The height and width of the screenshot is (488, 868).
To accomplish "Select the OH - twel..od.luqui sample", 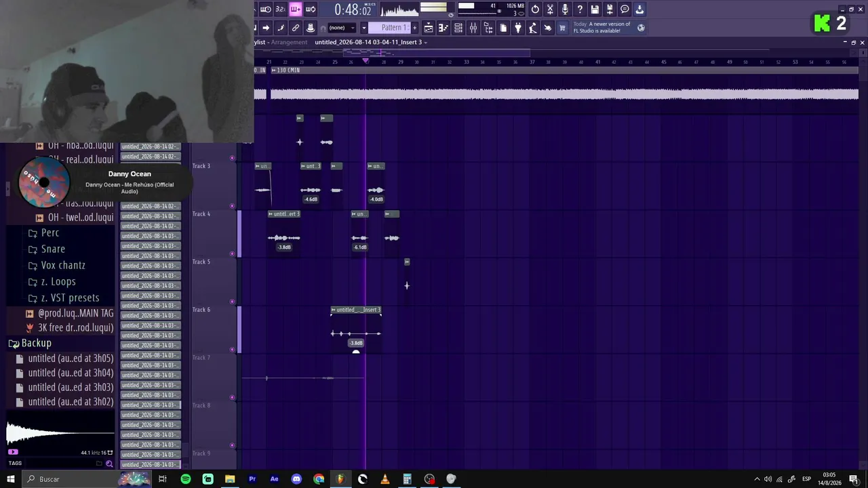I will tap(81, 218).
